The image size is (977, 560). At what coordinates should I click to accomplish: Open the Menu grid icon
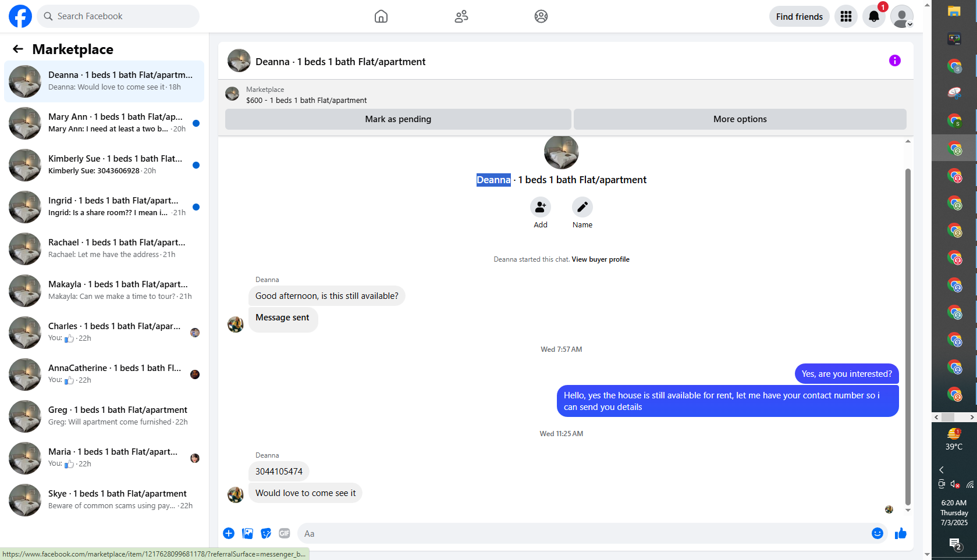point(846,16)
